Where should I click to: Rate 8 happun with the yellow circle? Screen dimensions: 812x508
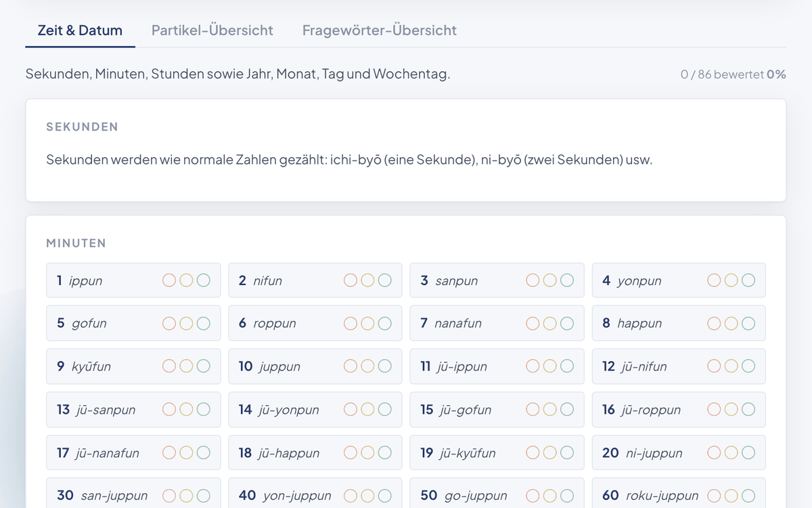731,324
